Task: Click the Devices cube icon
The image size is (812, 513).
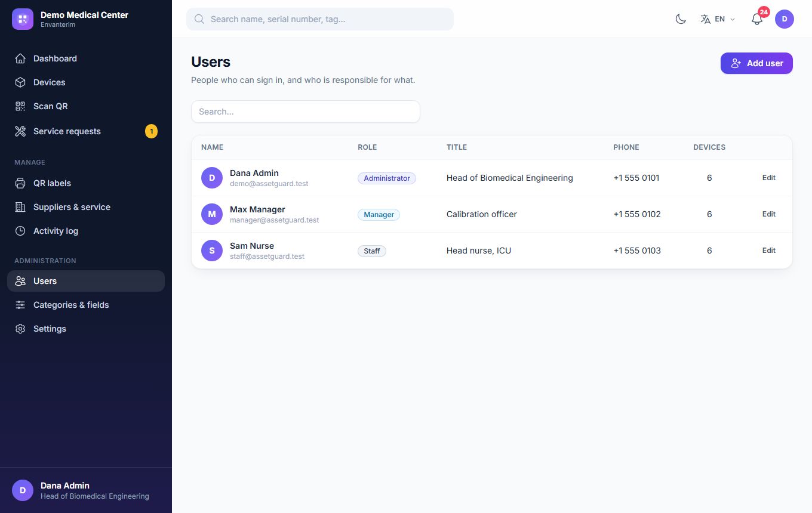Action: (20, 82)
